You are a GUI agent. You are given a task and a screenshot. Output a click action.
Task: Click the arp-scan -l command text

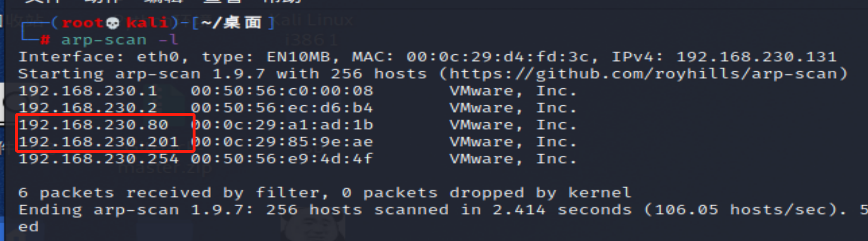point(119,40)
